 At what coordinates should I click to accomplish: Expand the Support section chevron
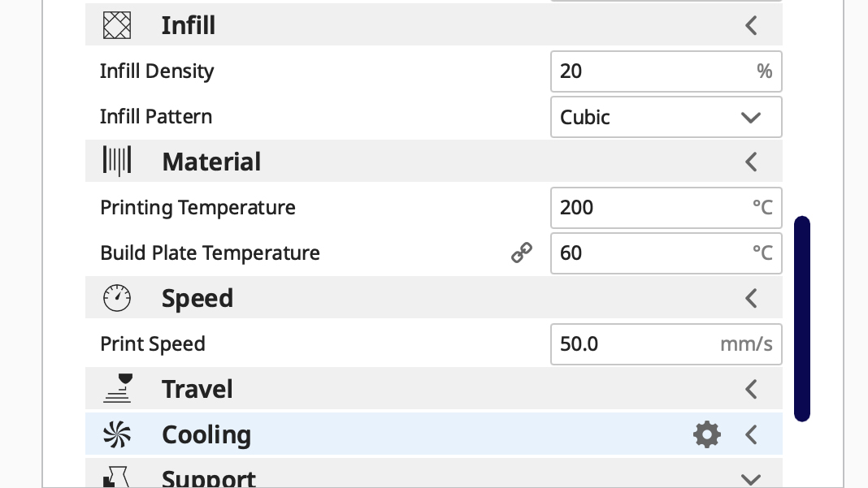coord(751,479)
